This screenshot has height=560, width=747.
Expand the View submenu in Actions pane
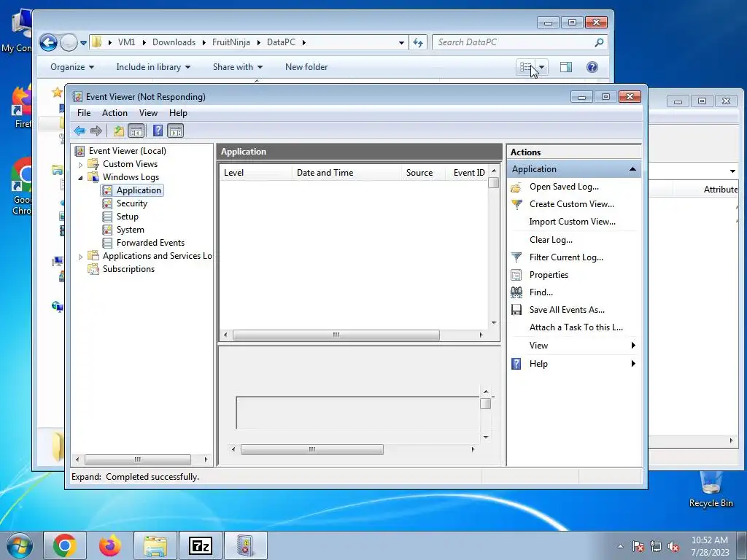point(633,346)
